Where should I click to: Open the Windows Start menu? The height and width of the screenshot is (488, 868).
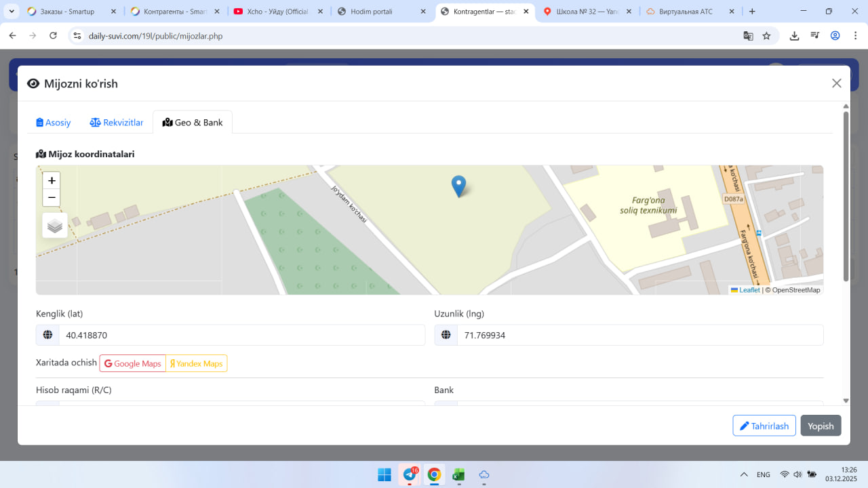pyautogui.click(x=384, y=474)
